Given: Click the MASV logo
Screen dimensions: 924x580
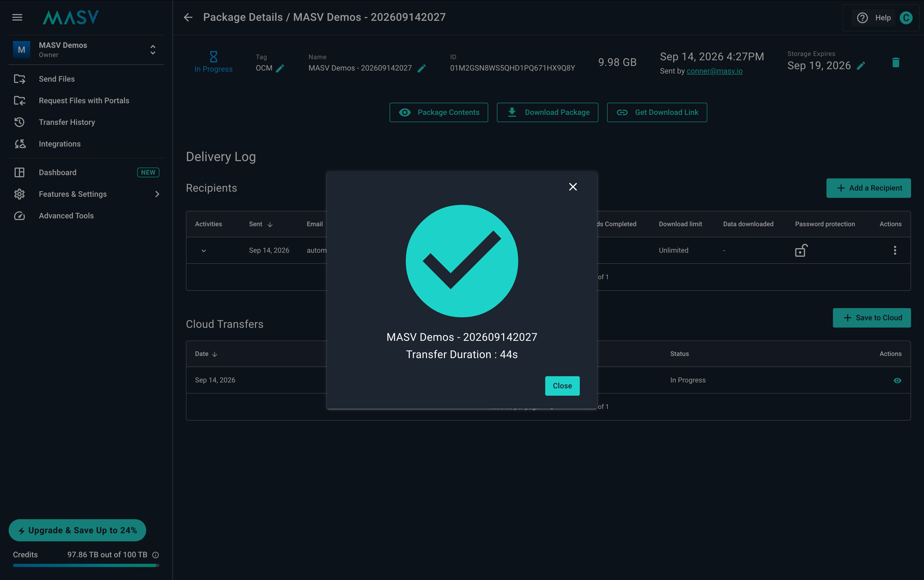Looking at the screenshot, I should [71, 17].
